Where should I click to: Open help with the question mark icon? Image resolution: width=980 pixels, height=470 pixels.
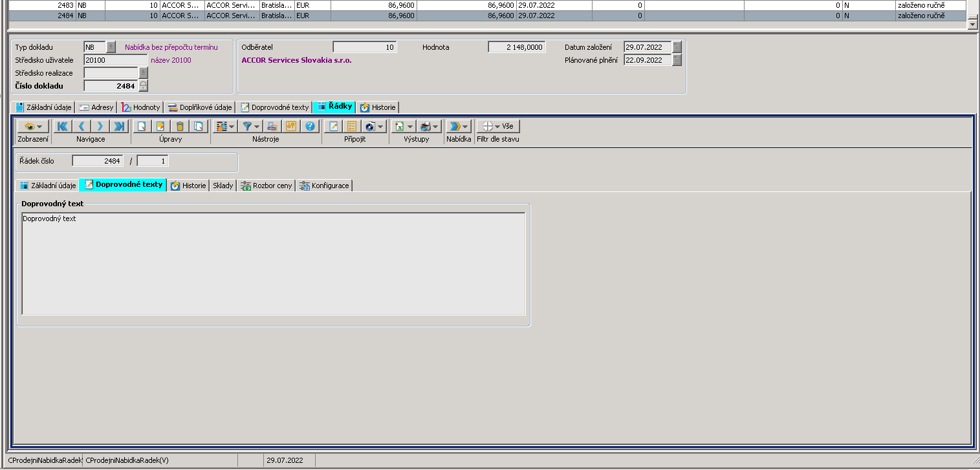coord(310,127)
